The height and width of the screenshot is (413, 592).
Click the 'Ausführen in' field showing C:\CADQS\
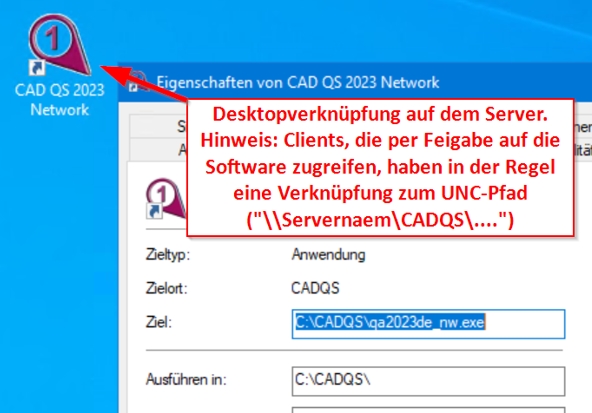click(428, 381)
